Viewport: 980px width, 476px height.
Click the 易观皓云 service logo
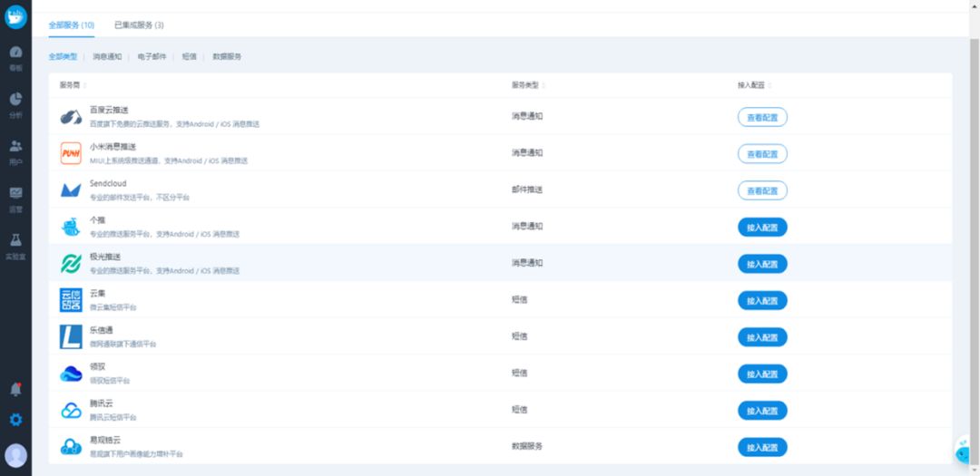[71, 447]
